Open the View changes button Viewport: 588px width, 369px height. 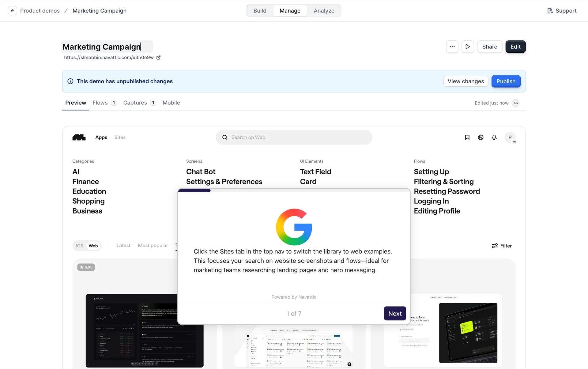pos(466,81)
